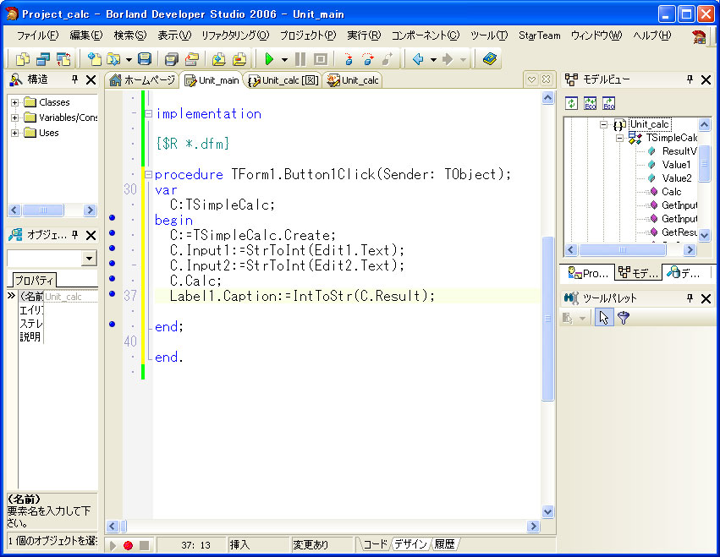Click the Step Over debug icon
Image resolution: width=720 pixels, height=557 pixels.
tap(368, 59)
